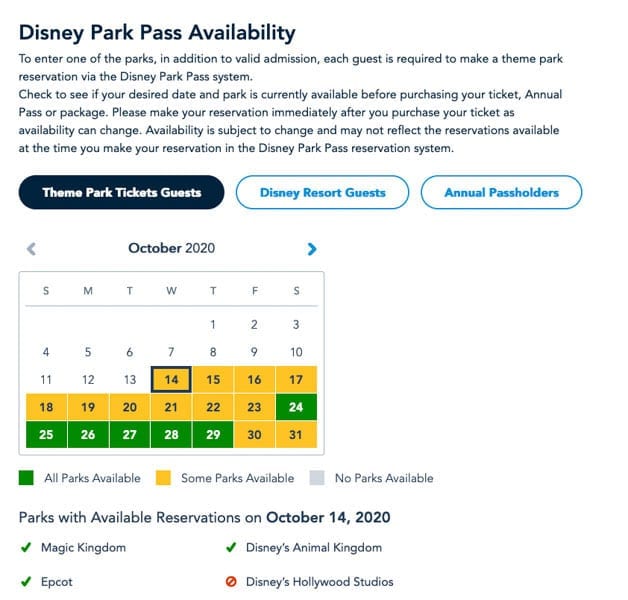The width and height of the screenshot is (628, 600).
Task: Switch to Disney Resort Guests tab
Action: point(322,193)
